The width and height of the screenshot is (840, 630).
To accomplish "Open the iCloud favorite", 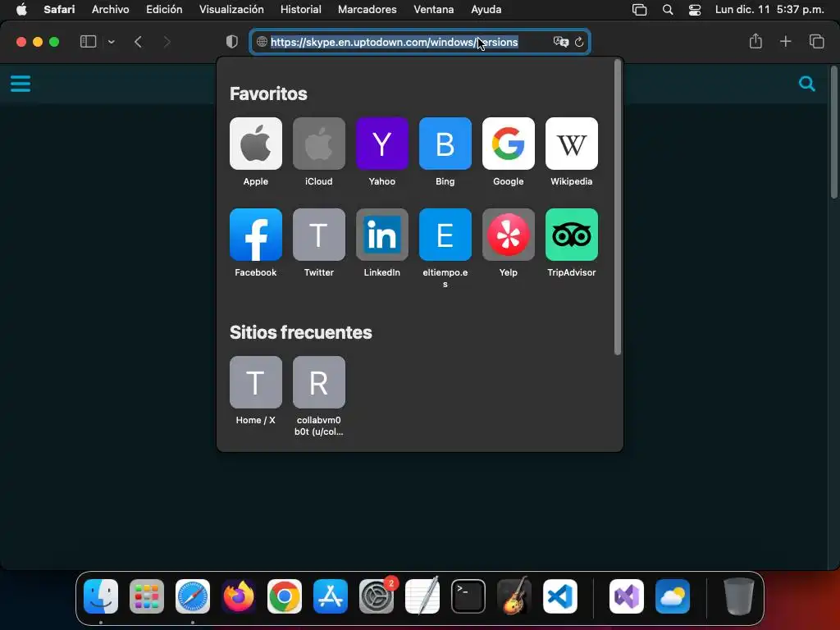I will click(x=319, y=144).
